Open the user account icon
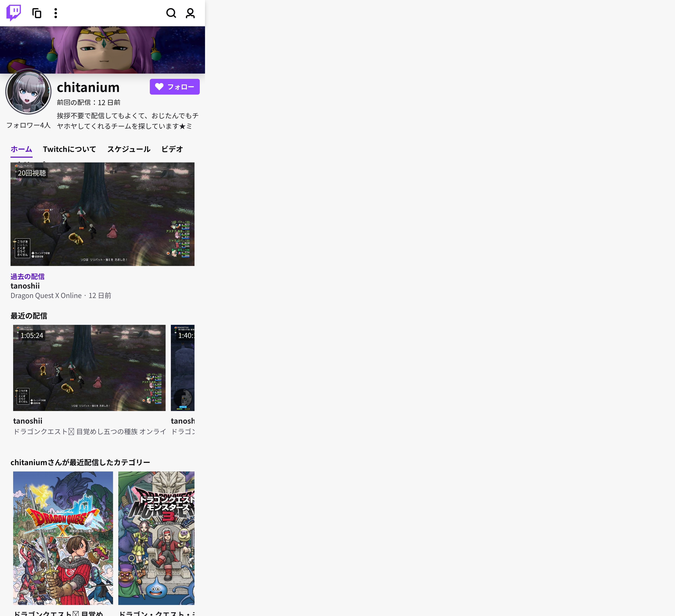The image size is (675, 616). tap(190, 13)
